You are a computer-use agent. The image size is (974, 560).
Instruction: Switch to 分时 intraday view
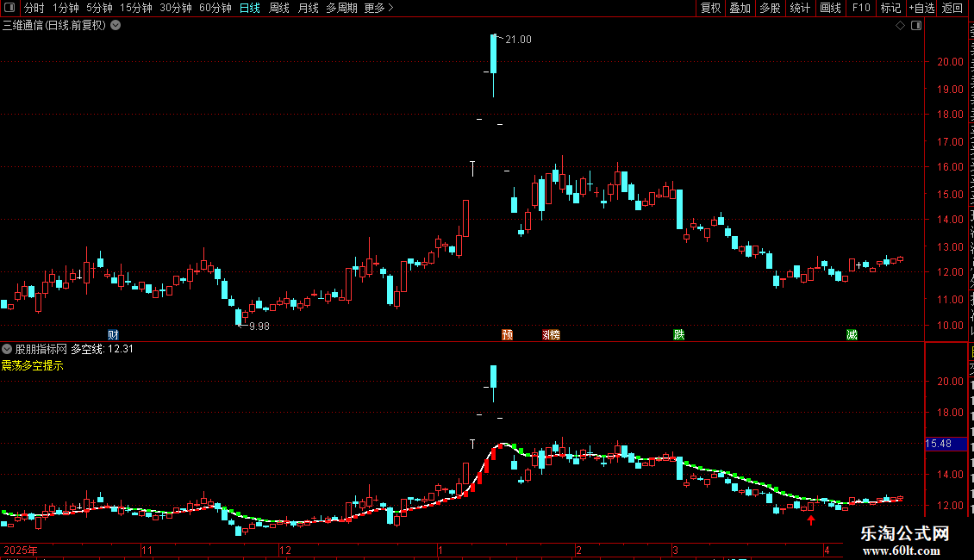point(34,8)
